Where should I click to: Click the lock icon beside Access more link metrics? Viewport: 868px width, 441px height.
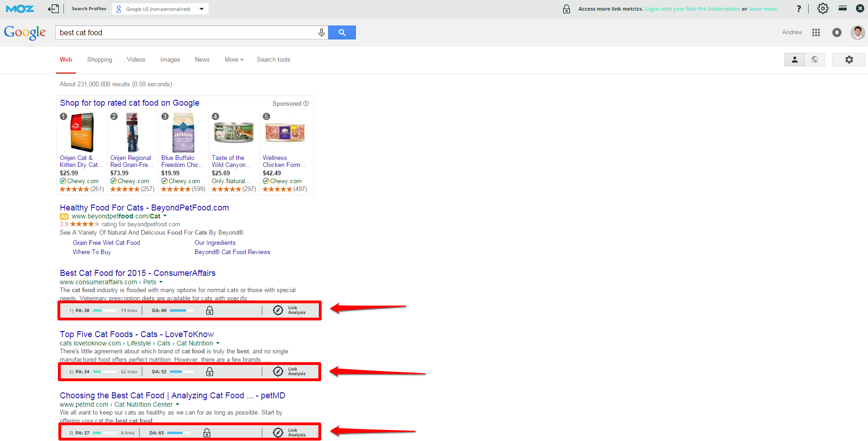(x=566, y=9)
